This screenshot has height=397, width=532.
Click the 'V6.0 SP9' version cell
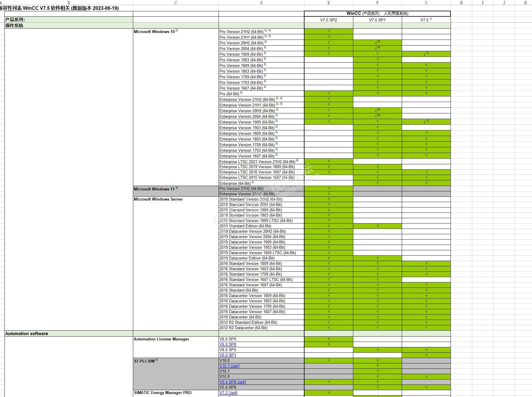(261, 339)
